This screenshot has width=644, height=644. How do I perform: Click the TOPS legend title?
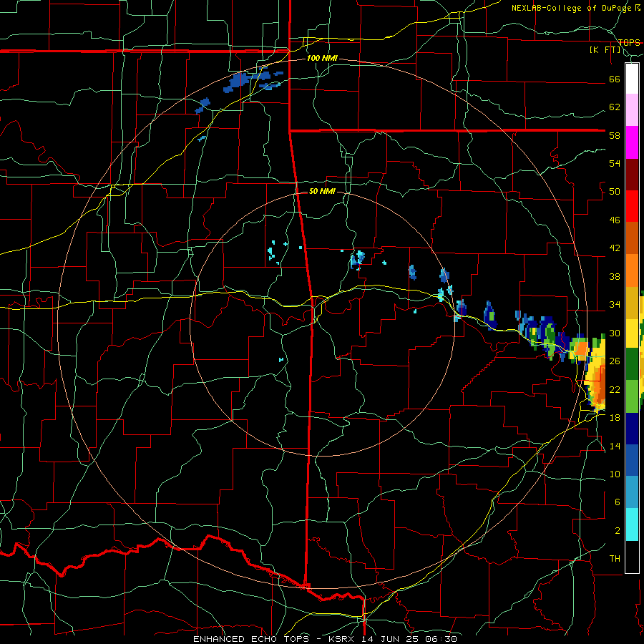click(x=629, y=42)
